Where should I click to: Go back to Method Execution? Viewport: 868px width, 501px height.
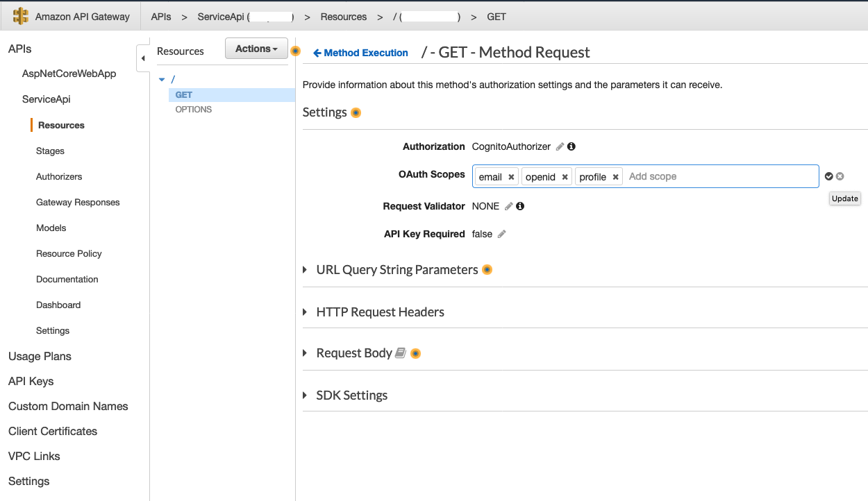pos(360,53)
